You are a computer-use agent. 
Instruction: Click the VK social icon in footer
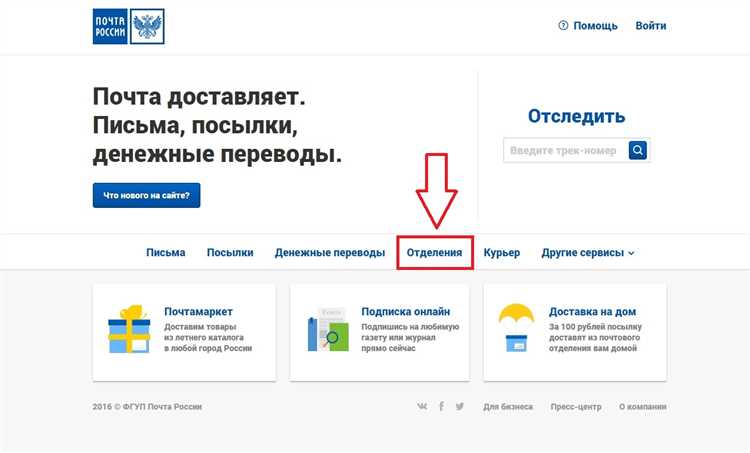(422, 407)
